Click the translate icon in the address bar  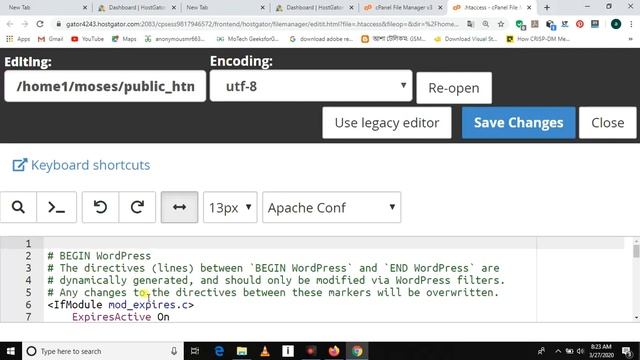point(470,24)
